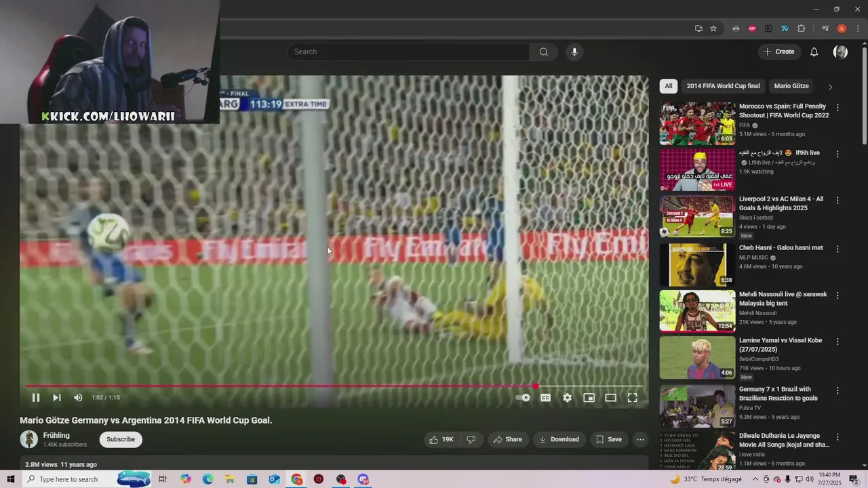868x488 pixels.
Task: Open the player settings gear
Action: [568, 398]
